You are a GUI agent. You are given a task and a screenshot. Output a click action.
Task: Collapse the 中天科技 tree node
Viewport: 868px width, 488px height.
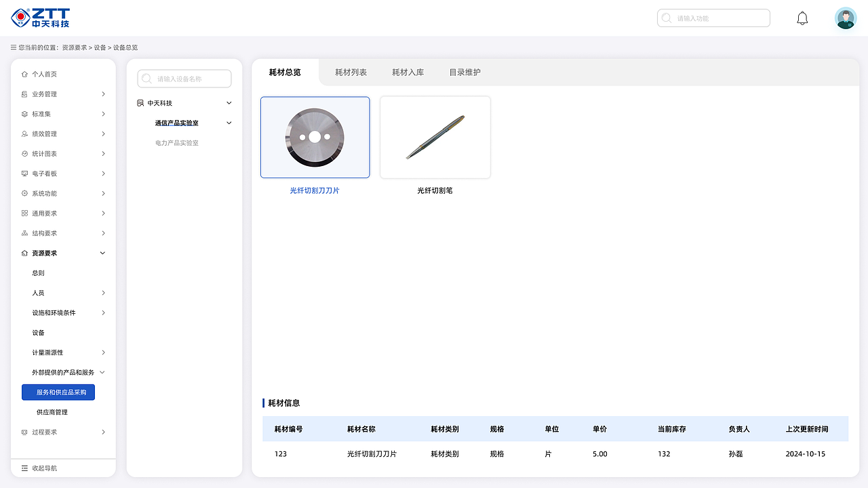coord(229,102)
